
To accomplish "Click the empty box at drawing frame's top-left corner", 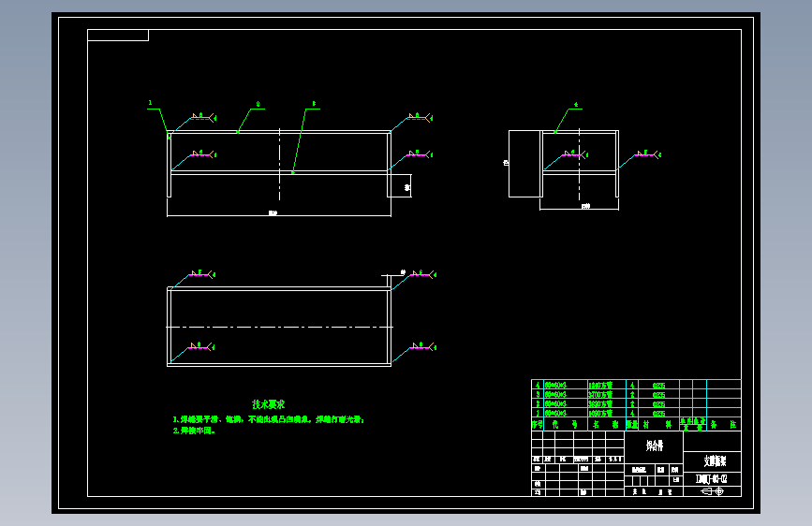I will [x=118, y=36].
